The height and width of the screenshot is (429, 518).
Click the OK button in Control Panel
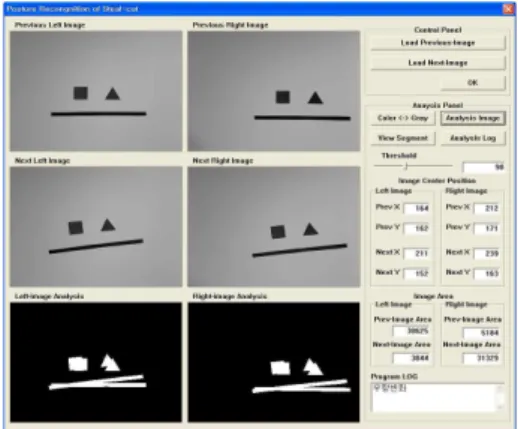tap(473, 83)
